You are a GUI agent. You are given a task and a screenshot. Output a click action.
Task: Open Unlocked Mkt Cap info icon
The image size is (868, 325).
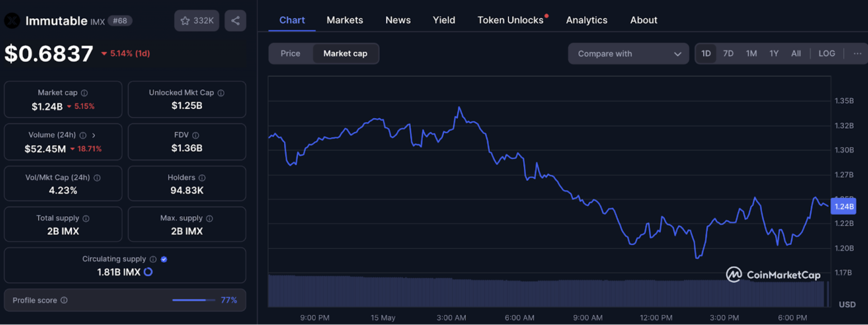tap(221, 93)
